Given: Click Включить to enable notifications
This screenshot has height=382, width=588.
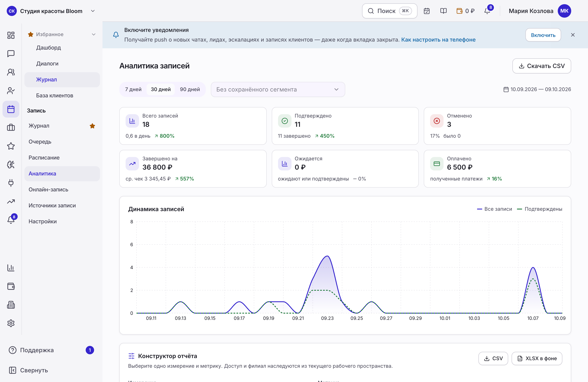Looking at the screenshot, I should click(543, 35).
